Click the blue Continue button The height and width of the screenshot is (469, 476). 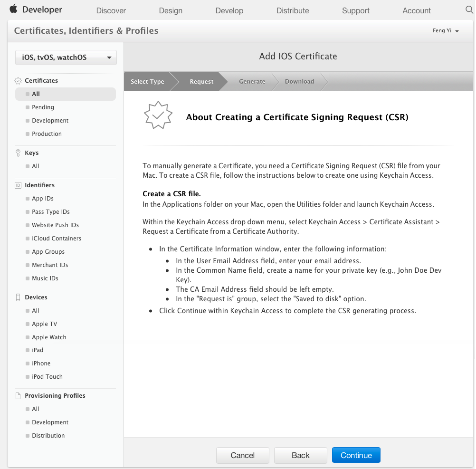coord(356,455)
